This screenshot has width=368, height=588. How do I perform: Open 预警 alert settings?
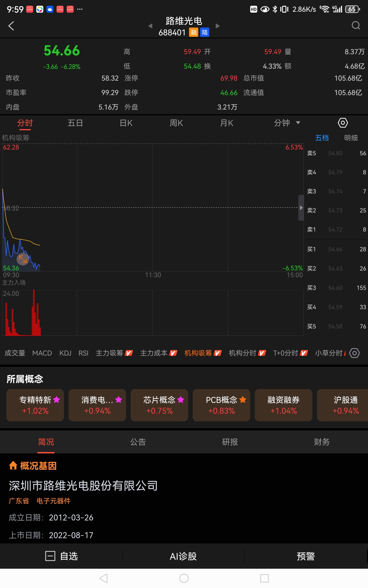coord(306,556)
